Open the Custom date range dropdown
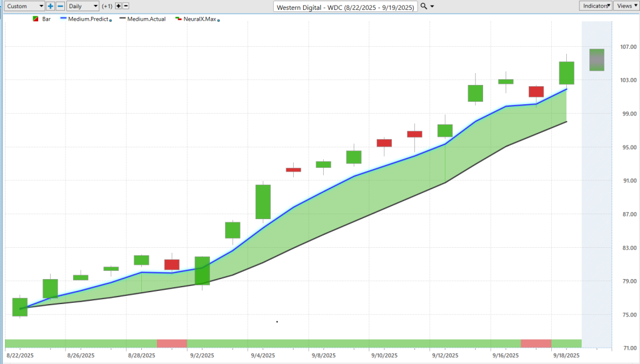The height and width of the screenshot is (364, 640). click(x=23, y=6)
